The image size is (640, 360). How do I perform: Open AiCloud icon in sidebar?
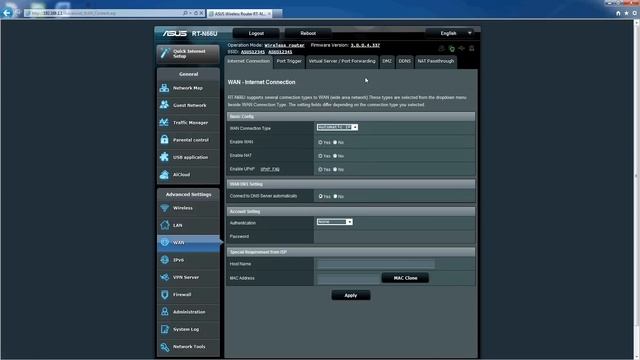[x=164, y=174]
